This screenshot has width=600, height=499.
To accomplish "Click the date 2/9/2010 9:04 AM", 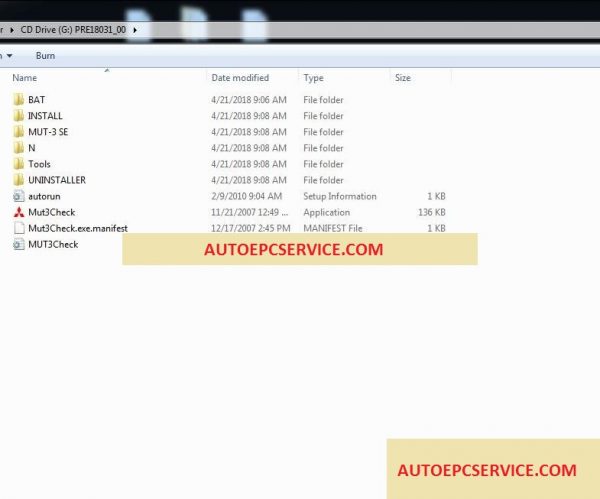I will pyautogui.click(x=246, y=196).
